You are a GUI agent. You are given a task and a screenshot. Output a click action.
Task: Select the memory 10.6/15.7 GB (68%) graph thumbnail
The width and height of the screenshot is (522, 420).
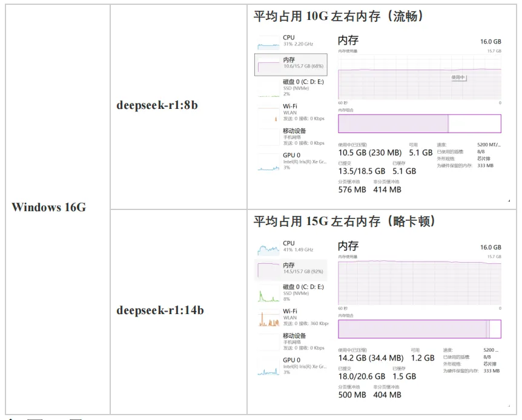tap(268, 65)
